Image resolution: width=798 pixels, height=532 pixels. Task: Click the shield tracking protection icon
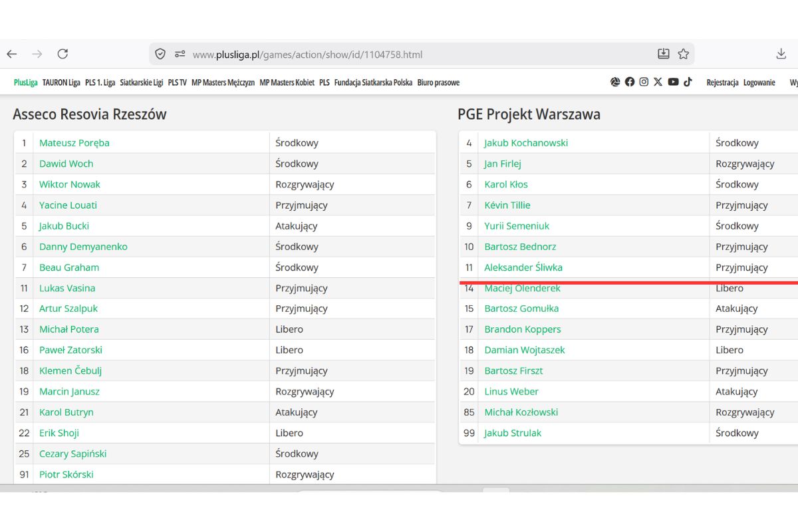pos(160,54)
